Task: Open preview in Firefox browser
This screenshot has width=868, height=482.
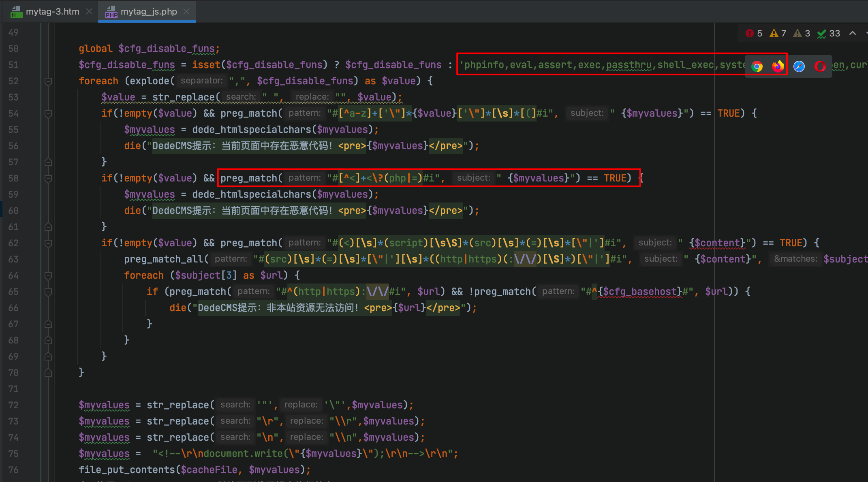Action: point(778,66)
